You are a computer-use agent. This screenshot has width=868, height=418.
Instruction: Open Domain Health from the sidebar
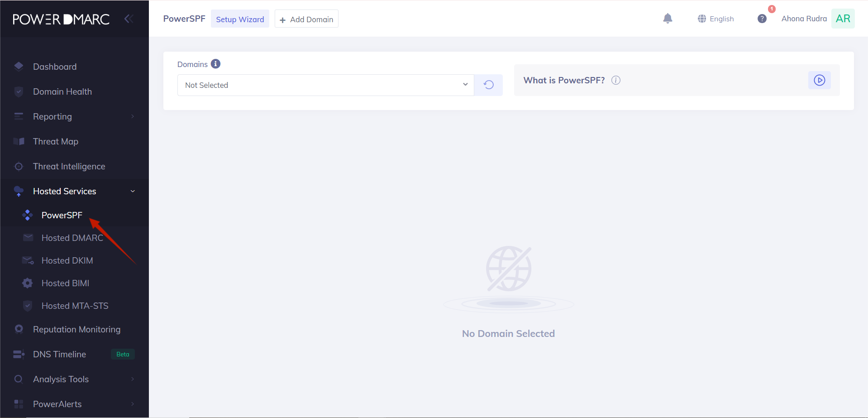pos(63,91)
